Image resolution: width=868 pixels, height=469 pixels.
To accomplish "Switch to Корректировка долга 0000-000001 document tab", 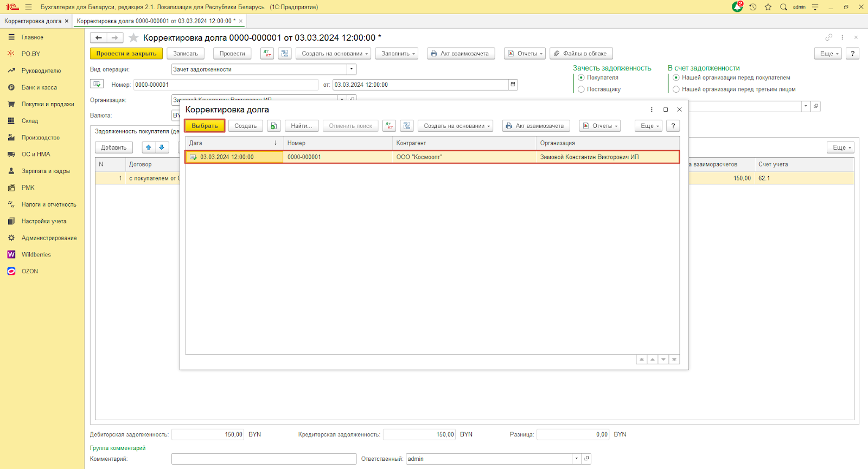I will coord(156,21).
